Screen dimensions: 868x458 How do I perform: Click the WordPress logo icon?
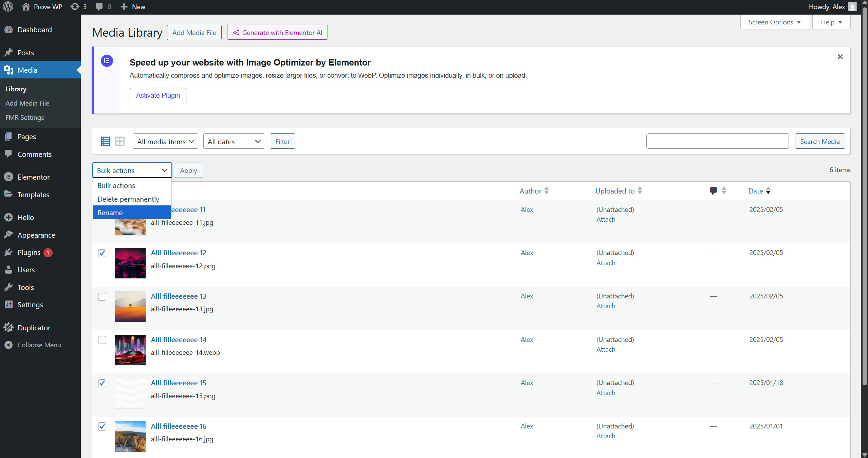(8, 7)
